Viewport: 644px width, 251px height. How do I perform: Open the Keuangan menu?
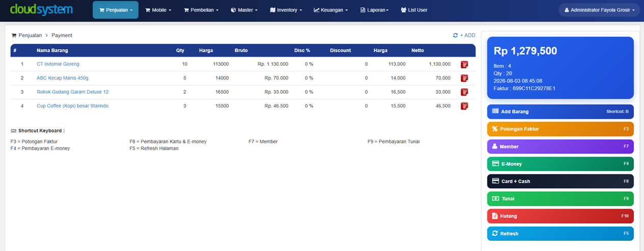[x=331, y=10]
